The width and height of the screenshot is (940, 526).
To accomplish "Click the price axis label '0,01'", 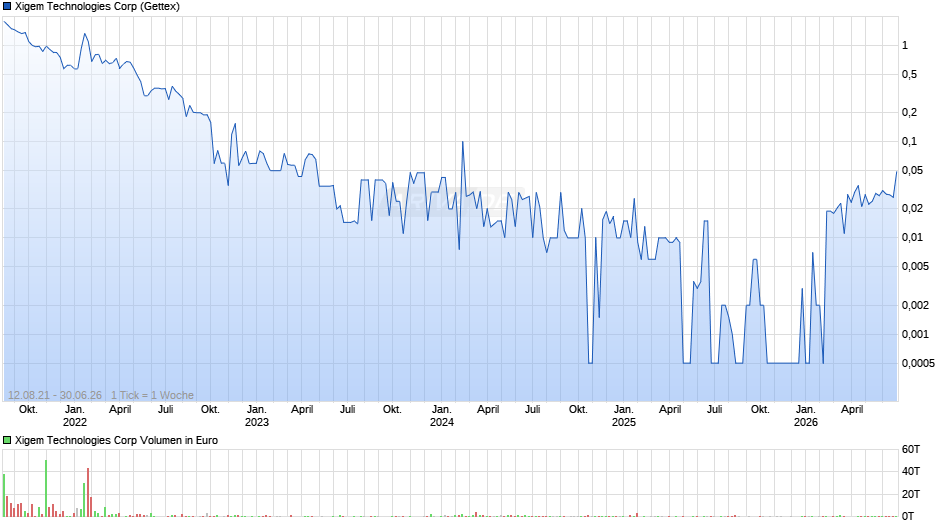I will 912,238.
